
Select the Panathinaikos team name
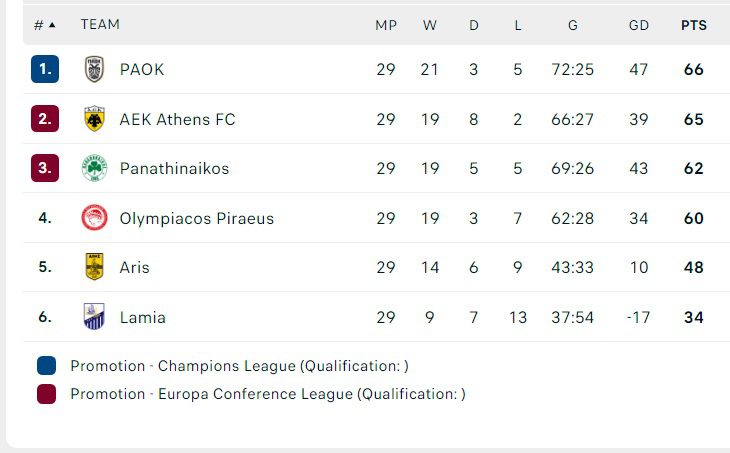point(174,169)
